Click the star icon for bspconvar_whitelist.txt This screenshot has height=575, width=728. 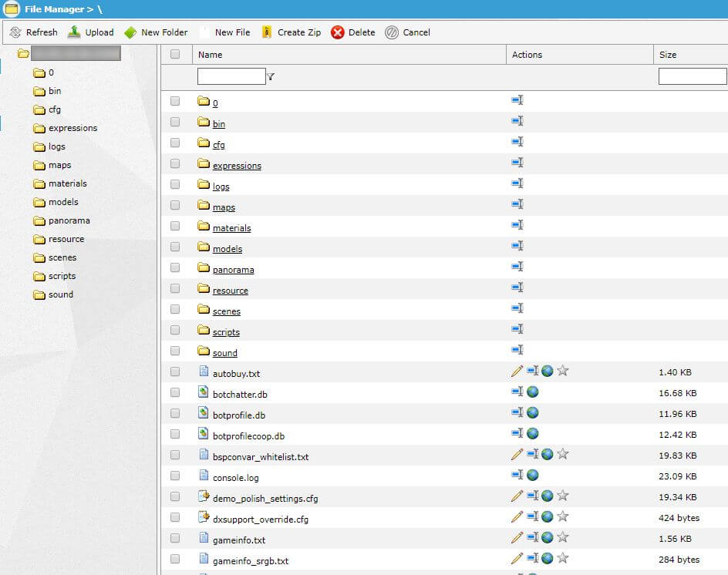(563, 454)
